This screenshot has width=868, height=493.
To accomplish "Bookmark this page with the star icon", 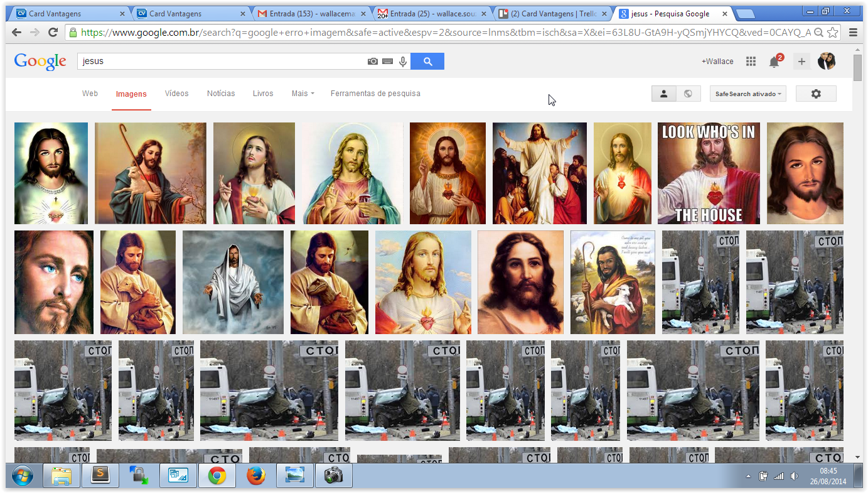I will [x=833, y=32].
